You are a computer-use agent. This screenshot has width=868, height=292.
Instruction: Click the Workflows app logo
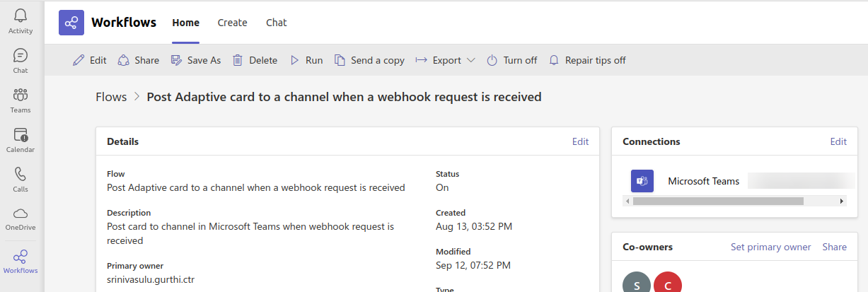pyautogui.click(x=71, y=23)
